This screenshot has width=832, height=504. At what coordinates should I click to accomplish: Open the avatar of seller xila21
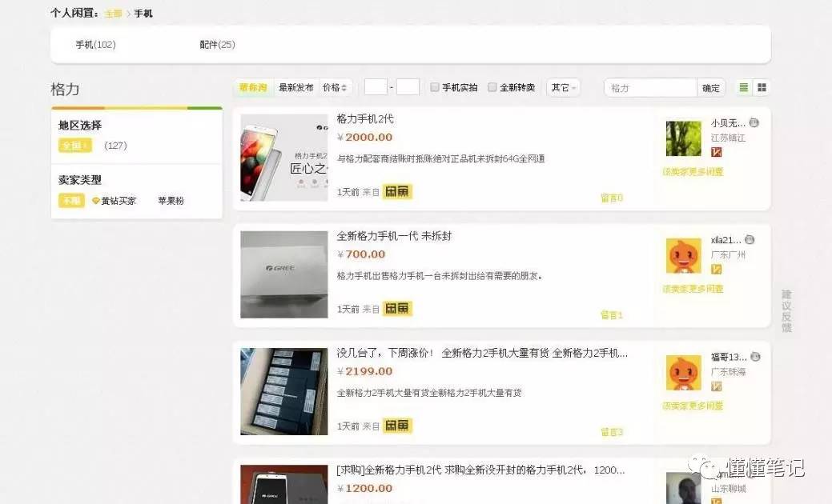click(683, 255)
